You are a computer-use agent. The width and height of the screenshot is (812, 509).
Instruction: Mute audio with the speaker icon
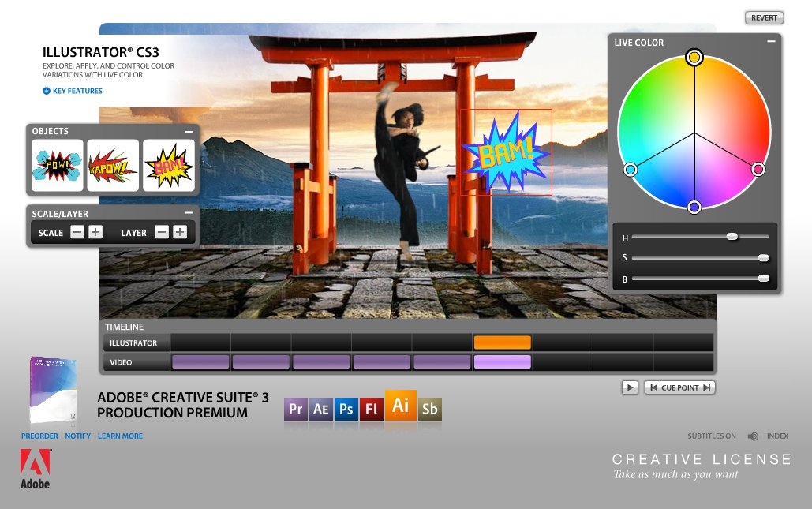[x=753, y=436]
